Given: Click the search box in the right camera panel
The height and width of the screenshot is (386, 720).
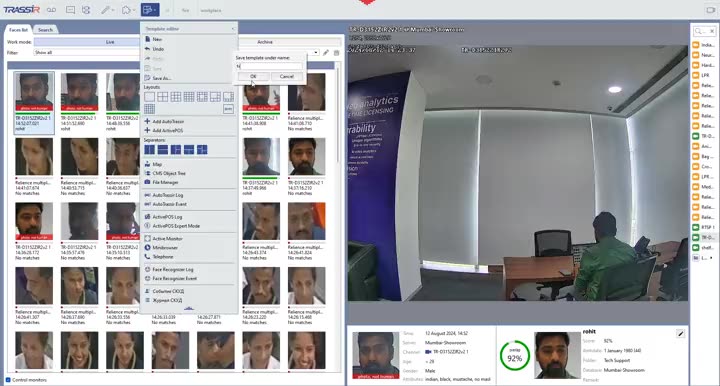Looking at the screenshot, I should coord(705,31).
